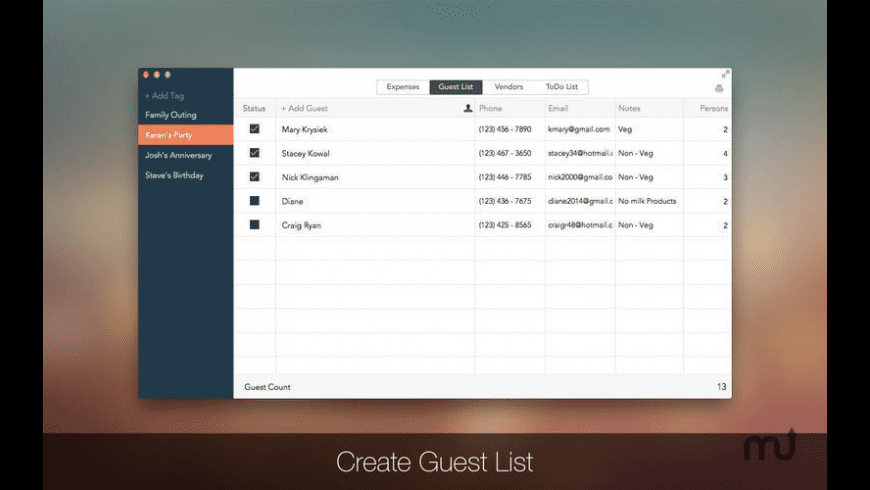Switch to the Expenses tab
The image size is (870, 490).
tap(403, 87)
